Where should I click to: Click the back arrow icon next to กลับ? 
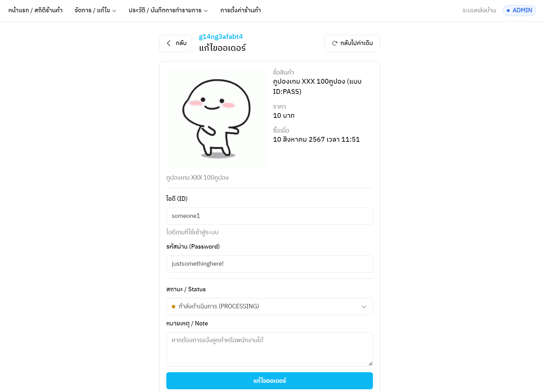(x=169, y=43)
